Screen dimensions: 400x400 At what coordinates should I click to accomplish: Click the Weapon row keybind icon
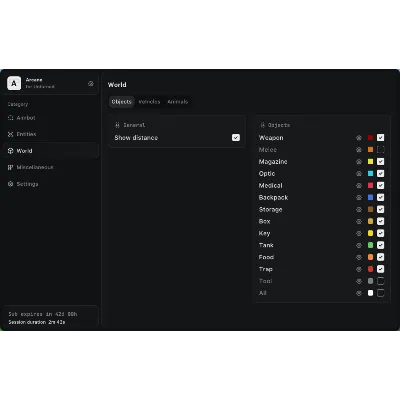click(359, 138)
